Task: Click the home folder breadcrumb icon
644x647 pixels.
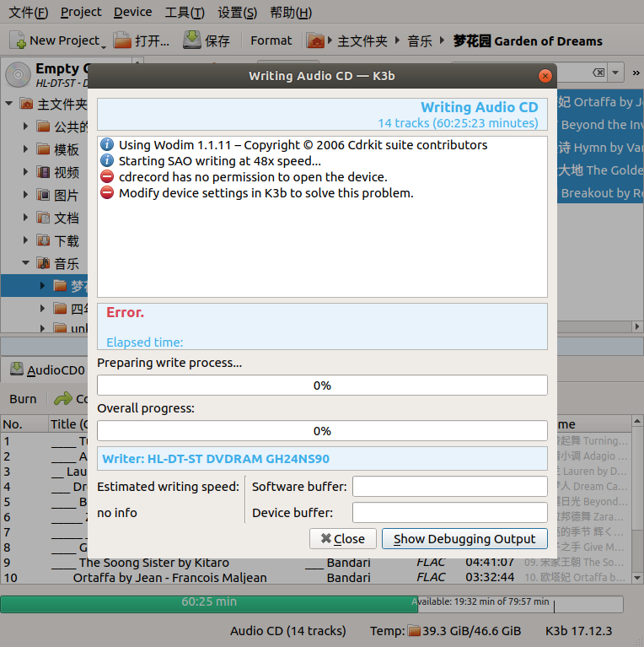Action: click(x=315, y=40)
